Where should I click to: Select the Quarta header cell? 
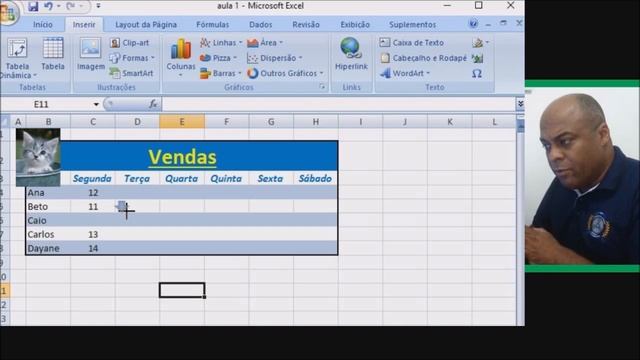click(182, 178)
